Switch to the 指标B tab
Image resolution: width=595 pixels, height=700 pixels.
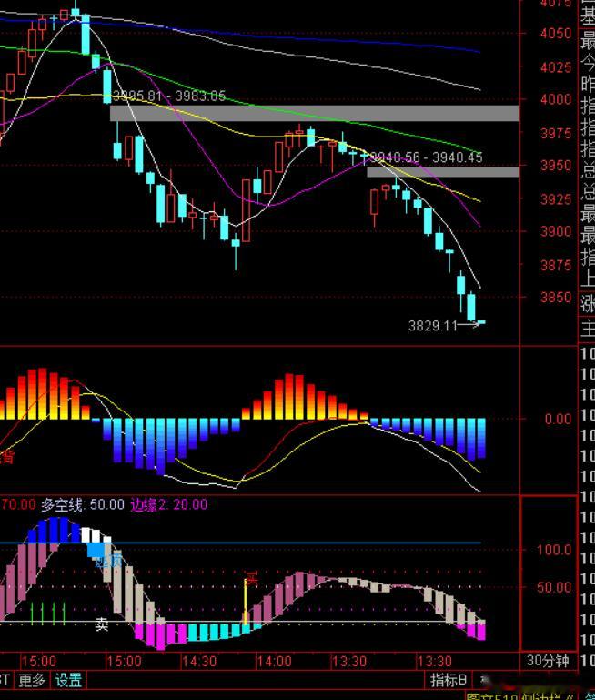[x=448, y=680]
